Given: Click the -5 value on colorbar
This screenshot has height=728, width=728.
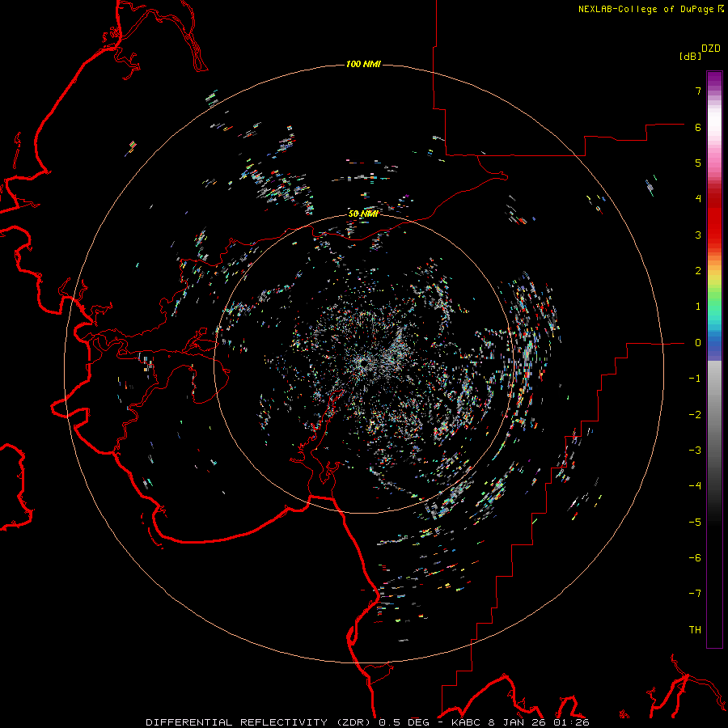Looking at the screenshot, I should click(x=695, y=523).
